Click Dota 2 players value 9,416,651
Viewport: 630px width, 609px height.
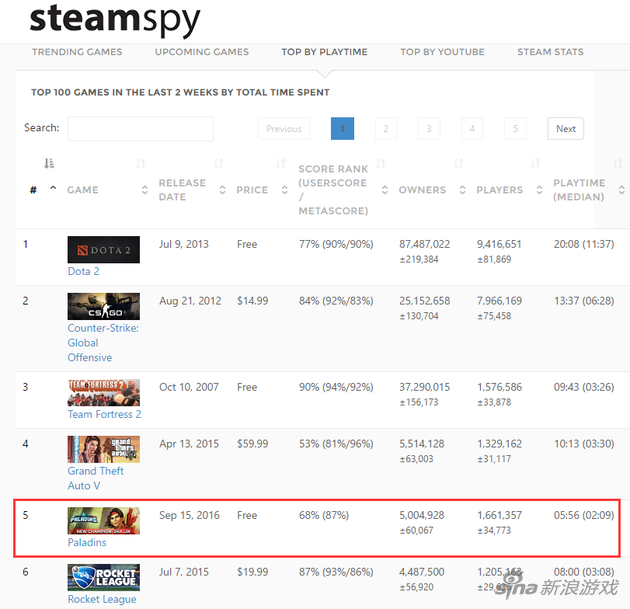499,244
